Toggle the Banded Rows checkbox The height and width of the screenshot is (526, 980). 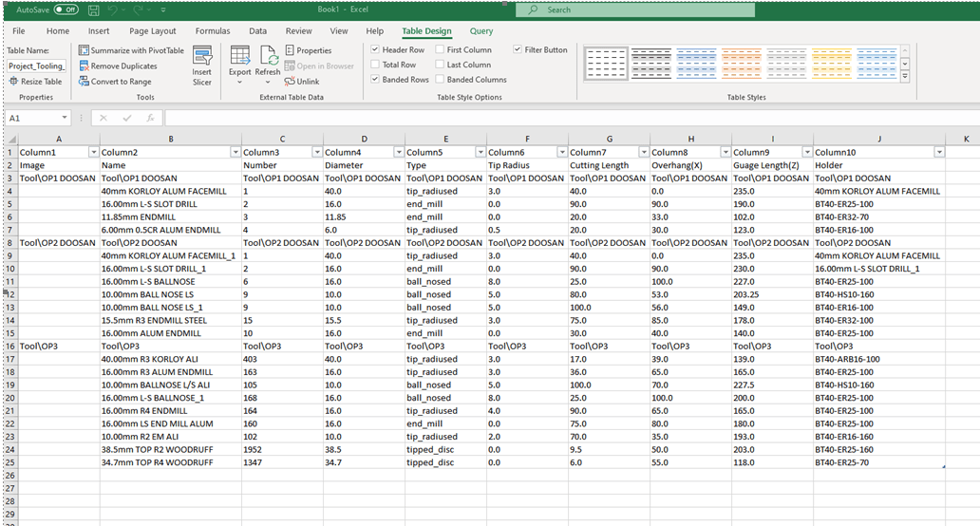[375, 80]
